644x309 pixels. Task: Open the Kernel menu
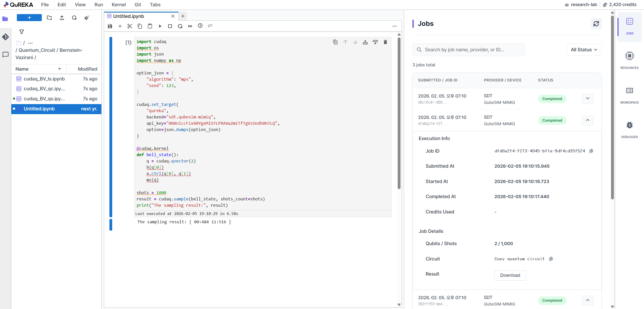[x=118, y=5]
